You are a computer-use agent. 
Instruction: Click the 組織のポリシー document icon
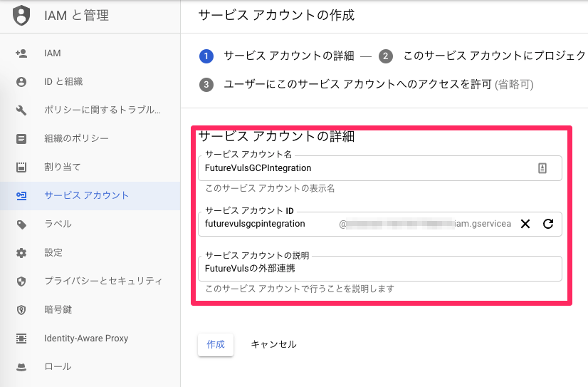[x=21, y=138]
